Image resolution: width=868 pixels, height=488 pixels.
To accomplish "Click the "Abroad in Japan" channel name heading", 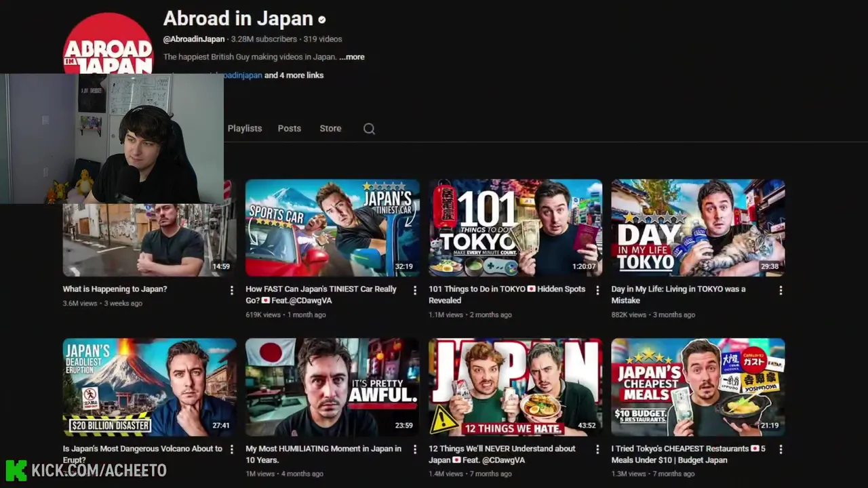I will coord(238,18).
